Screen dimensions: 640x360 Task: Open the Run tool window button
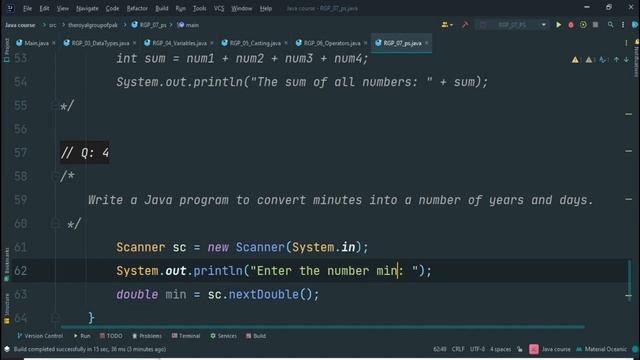[x=82, y=336]
